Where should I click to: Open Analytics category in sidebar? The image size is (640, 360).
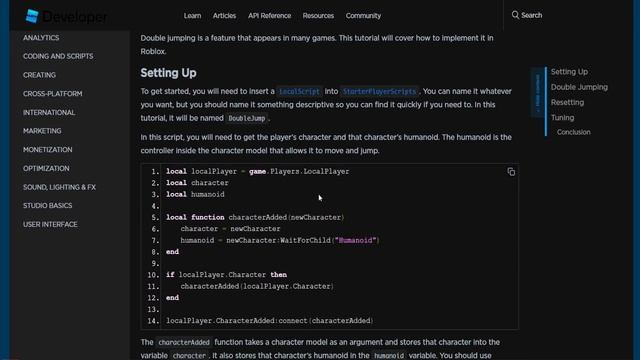(41, 38)
